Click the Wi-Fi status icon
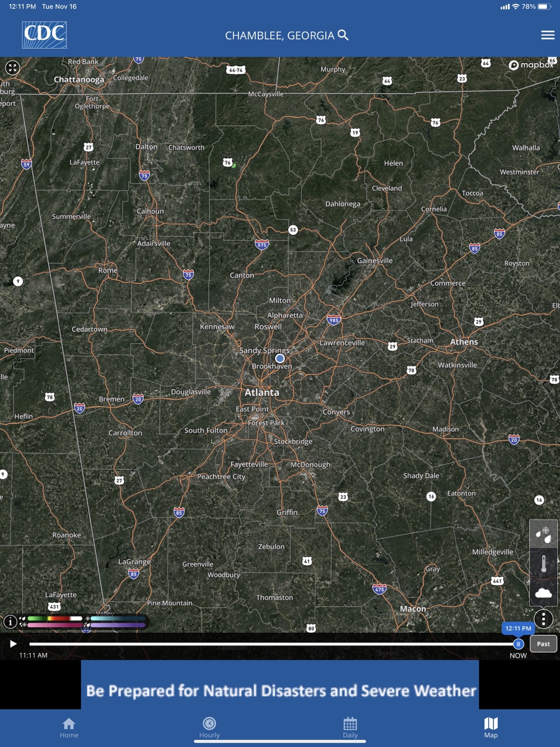 pyautogui.click(x=516, y=7)
